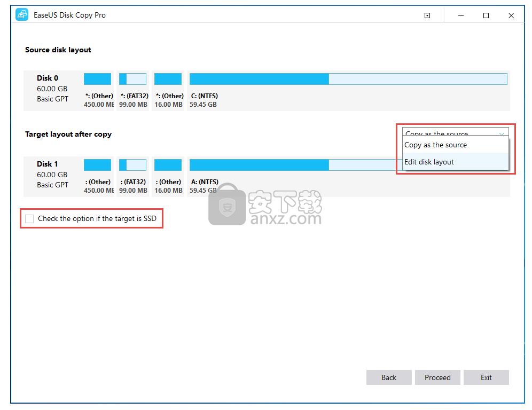The width and height of the screenshot is (532, 410).
Task: Click the 'Target layout after copy' heading
Action: pos(68,135)
